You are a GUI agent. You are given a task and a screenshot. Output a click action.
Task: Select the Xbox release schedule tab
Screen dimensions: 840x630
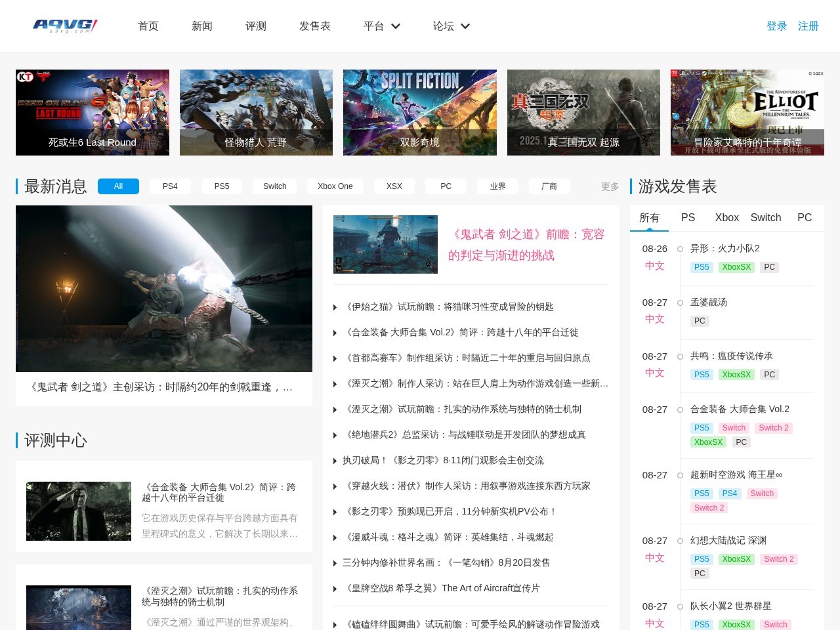click(727, 218)
